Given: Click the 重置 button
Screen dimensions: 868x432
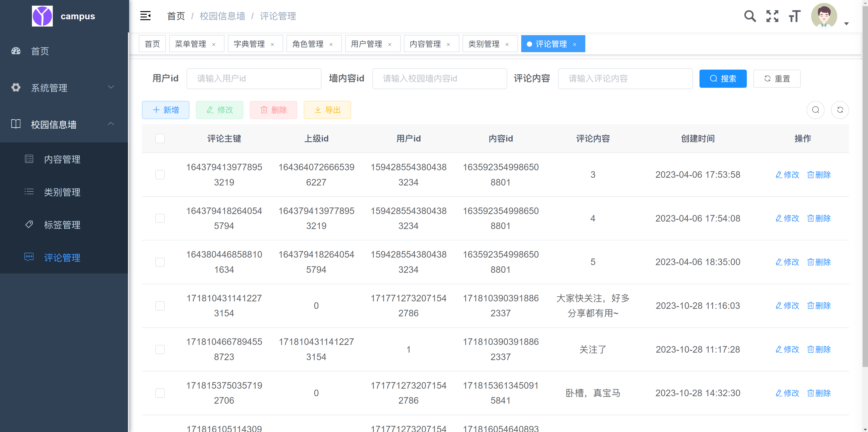Looking at the screenshot, I should (777, 78).
